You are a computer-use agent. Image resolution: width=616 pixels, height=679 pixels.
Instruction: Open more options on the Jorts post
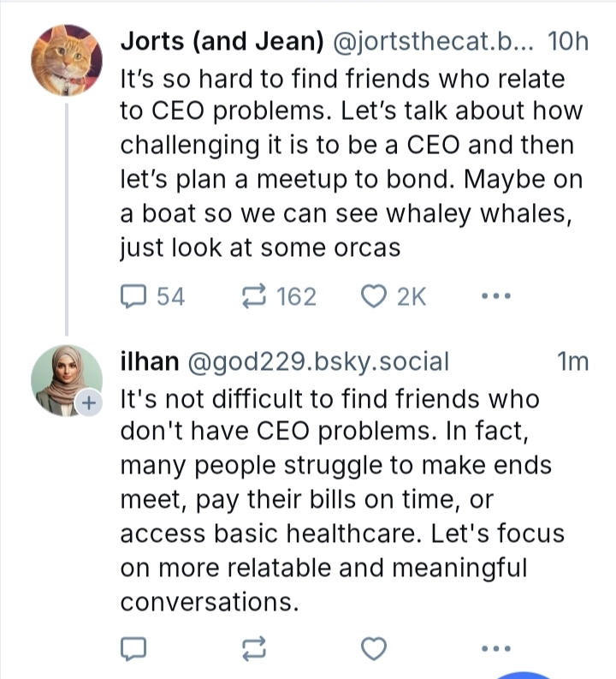[495, 297]
